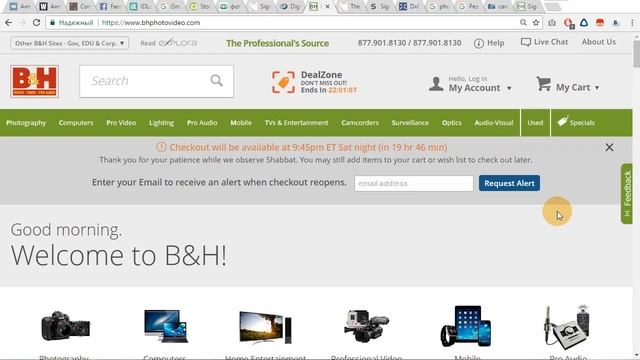Click the secure lock icon

[x=52, y=22]
